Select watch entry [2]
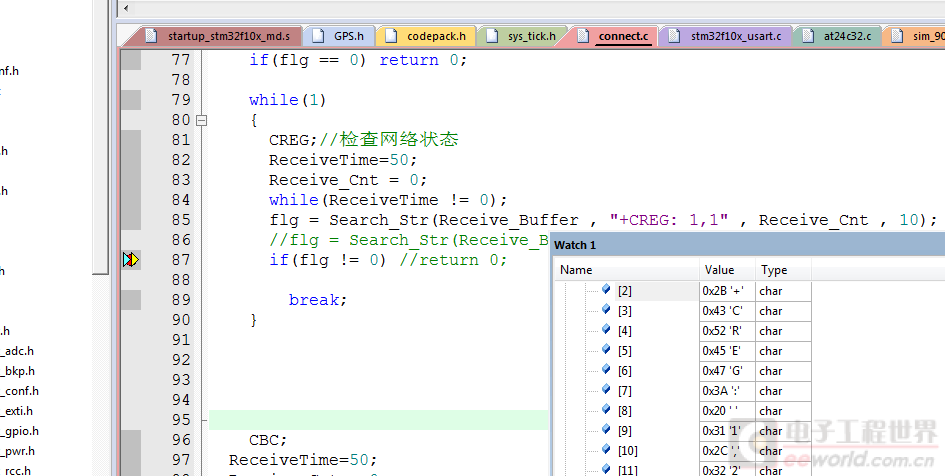The image size is (945, 476). 624,291
